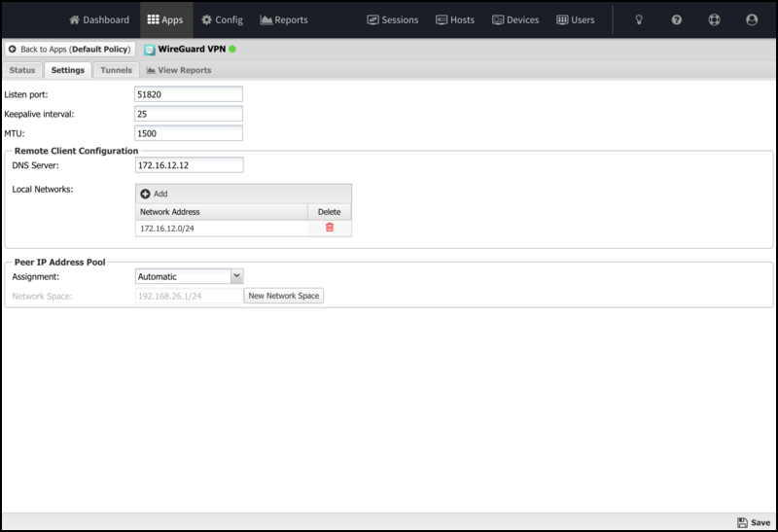This screenshot has width=778, height=532.
Task: Open the Config menu
Action: pos(223,19)
